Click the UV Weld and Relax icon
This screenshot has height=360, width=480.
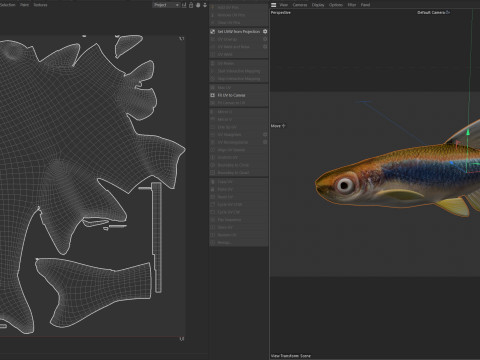point(212,47)
